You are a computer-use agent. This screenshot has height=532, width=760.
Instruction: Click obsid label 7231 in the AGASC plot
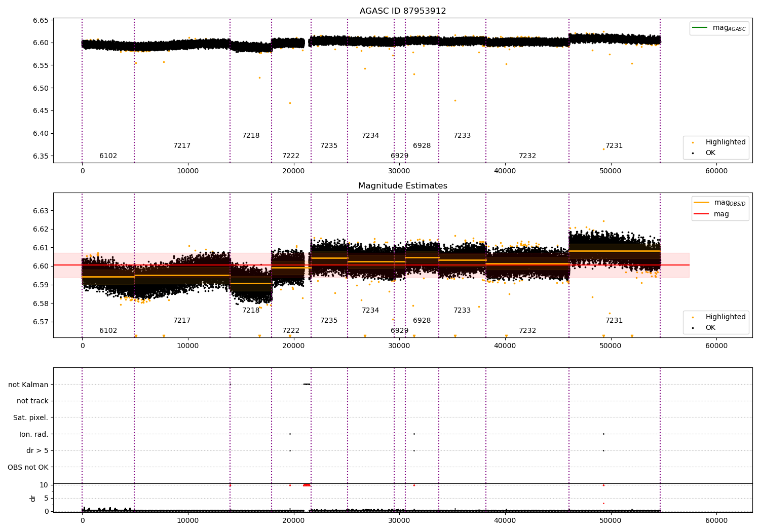pyautogui.click(x=614, y=146)
